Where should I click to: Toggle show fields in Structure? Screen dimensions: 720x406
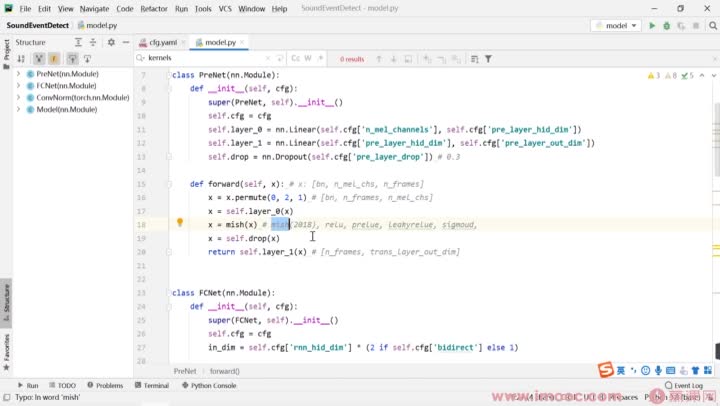[x=54, y=59]
